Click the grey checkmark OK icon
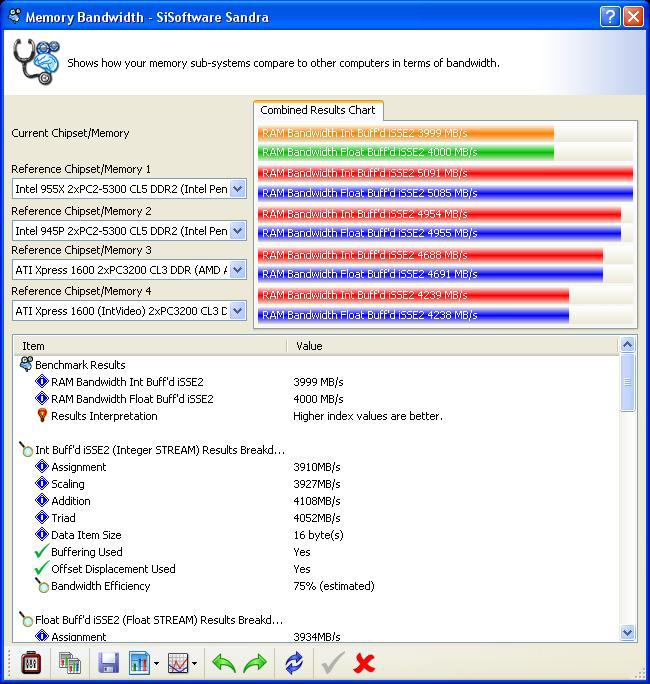 [x=332, y=663]
